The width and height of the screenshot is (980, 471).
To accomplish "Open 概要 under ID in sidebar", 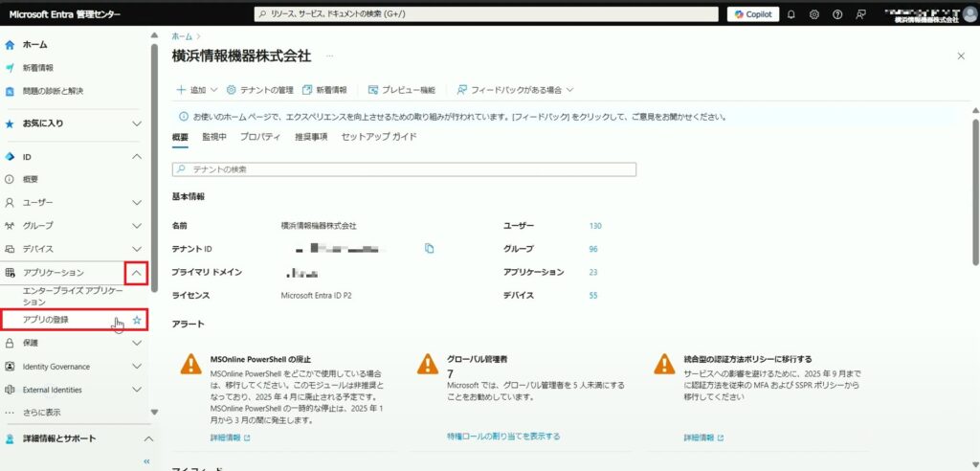I will [x=31, y=180].
